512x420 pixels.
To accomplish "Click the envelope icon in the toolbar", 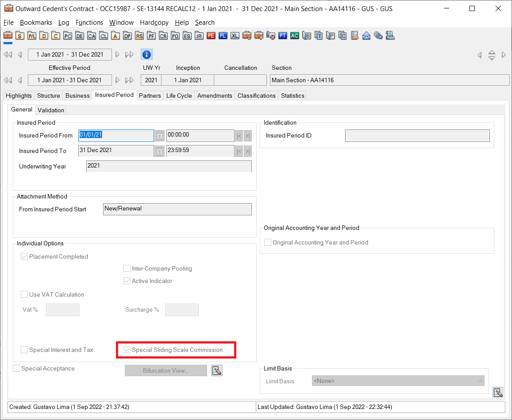I will click(x=366, y=36).
